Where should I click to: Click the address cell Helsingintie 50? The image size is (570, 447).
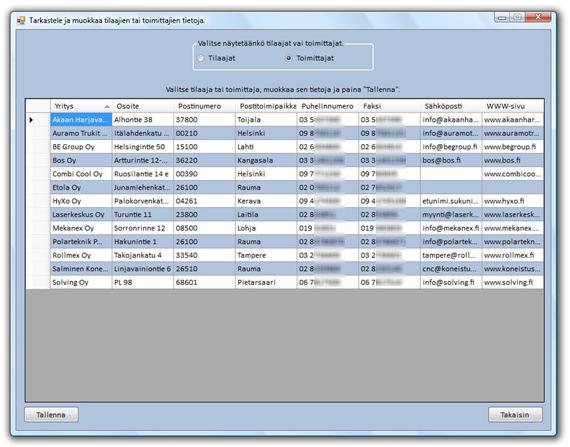click(143, 147)
